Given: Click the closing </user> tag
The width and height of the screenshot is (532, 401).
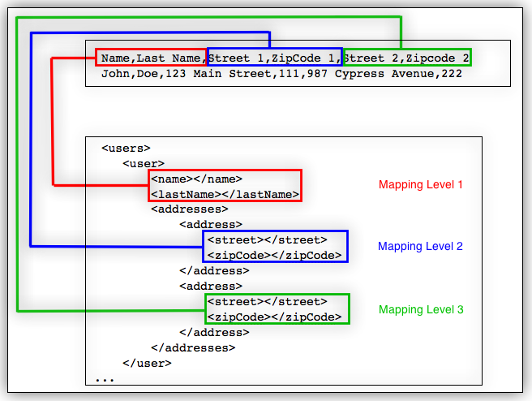Looking at the screenshot, I should (x=147, y=363).
